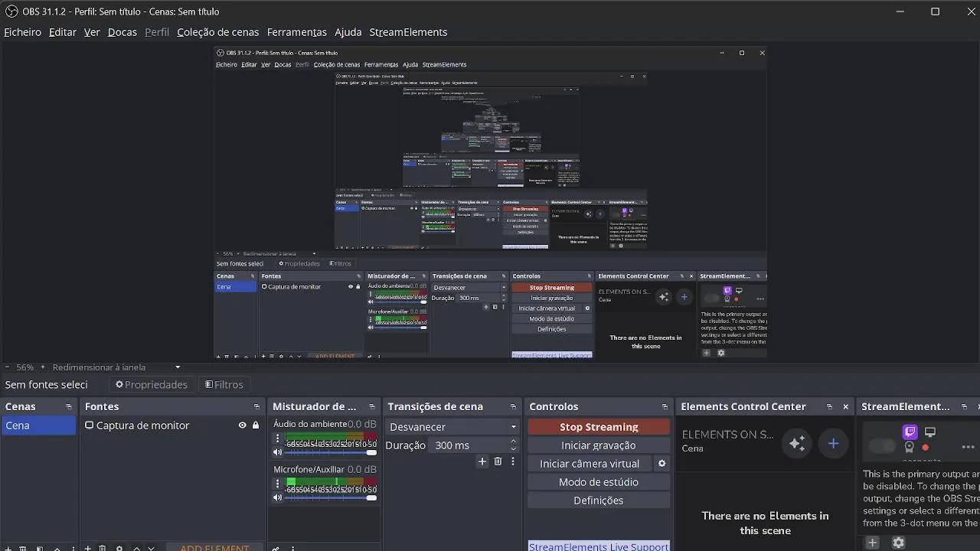Open the Coleção de cenas menu
Image resolution: width=980 pixels, height=551 pixels.
[x=217, y=32]
